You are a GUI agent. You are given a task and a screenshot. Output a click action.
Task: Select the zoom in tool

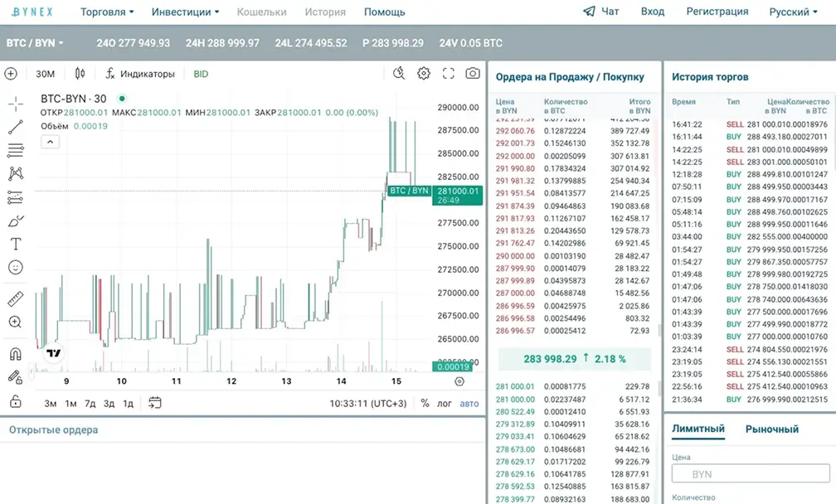coord(16,322)
